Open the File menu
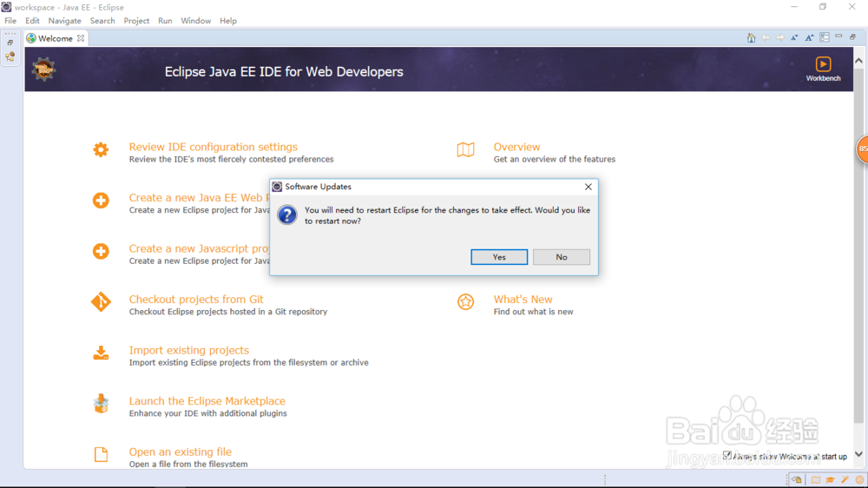Image resolution: width=868 pixels, height=488 pixels. tap(10, 21)
